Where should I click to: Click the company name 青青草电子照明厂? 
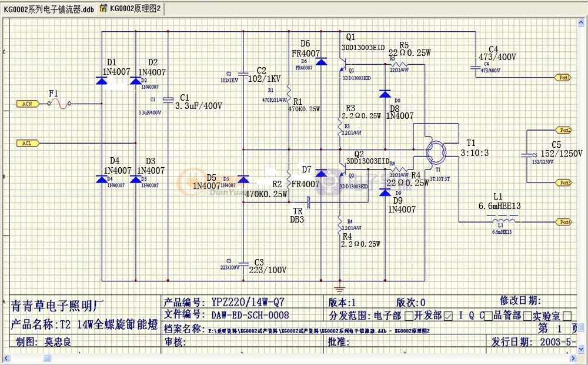click(x=58, y=306)
